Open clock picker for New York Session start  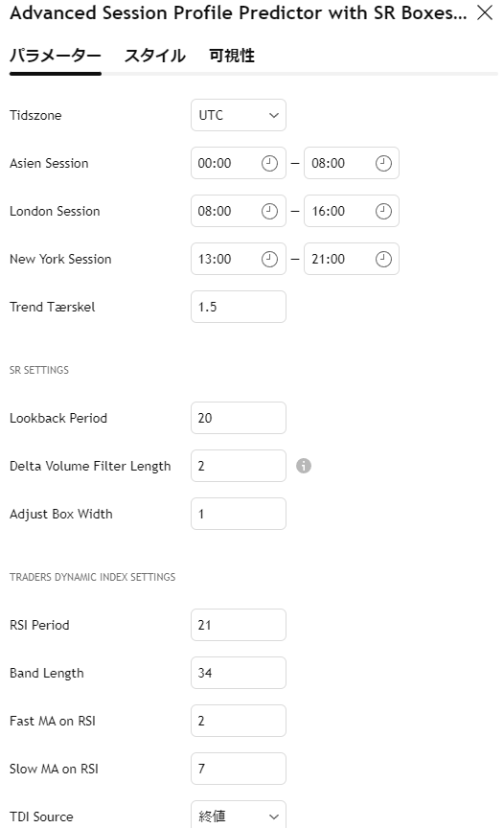tap(269, 260)
